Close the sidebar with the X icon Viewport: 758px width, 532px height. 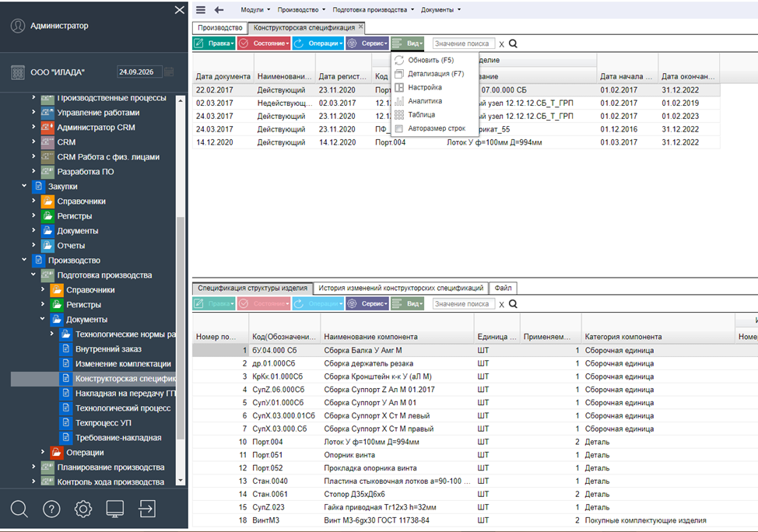point(179,9)
